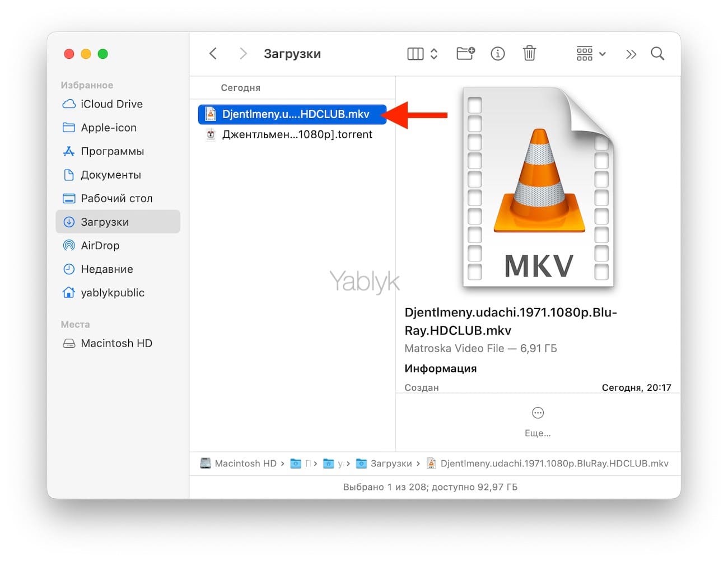Open iCloud Drive in the sidebar

(111, 104)
